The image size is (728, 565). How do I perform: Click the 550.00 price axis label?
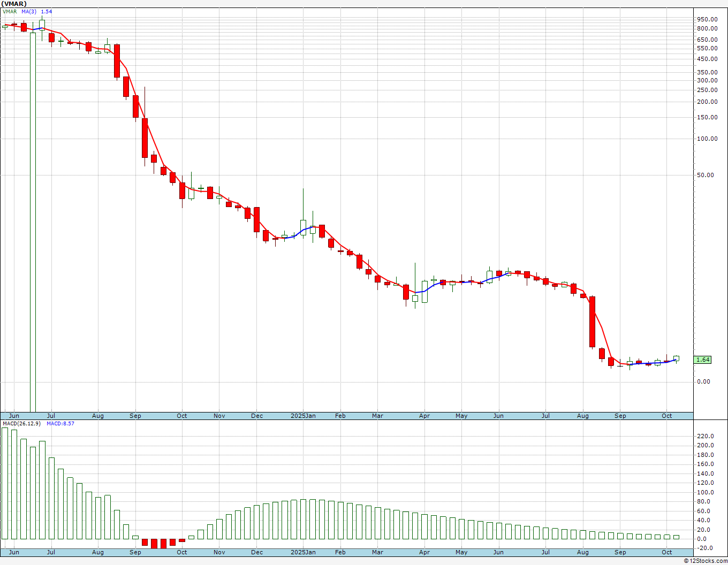pyautogui.click(x=707, y=48)
